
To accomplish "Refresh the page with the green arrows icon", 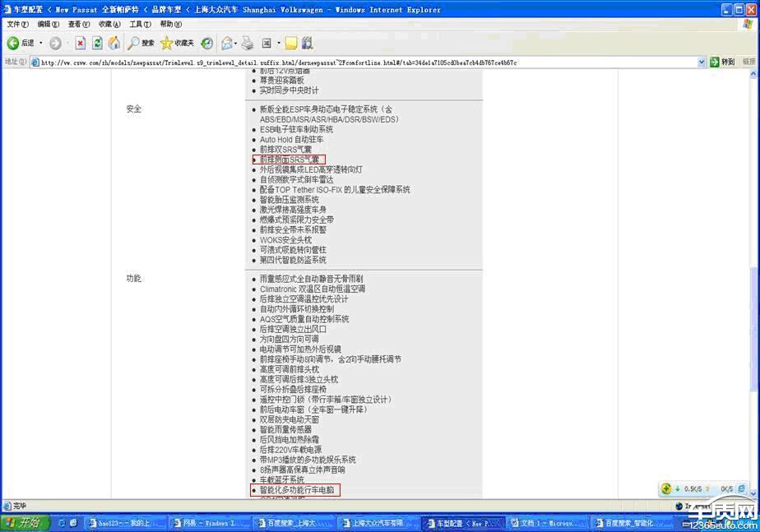I will coord(97,43).
